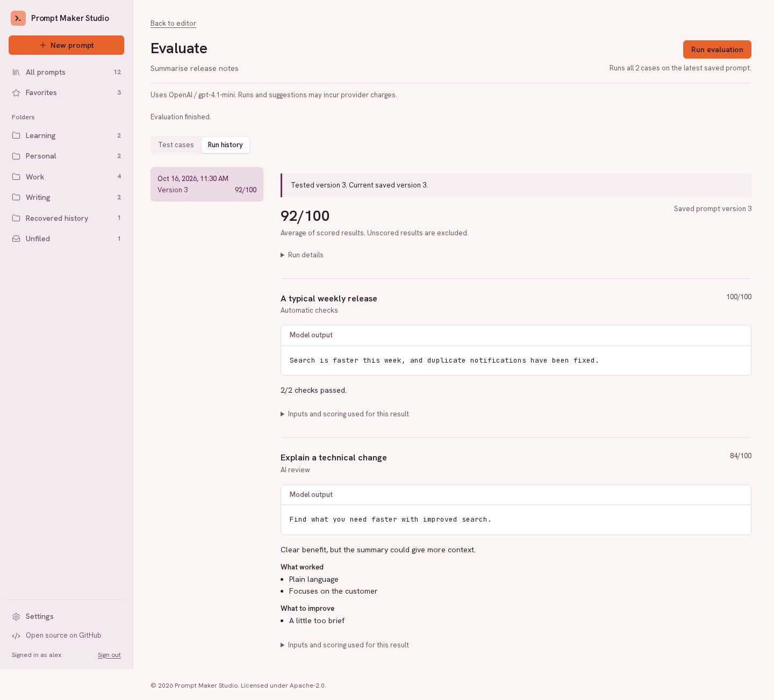Image resolution: width=774 pixels, height=700 pixels.
Task: Click the folder icon next to Recovered history
Action: 16,218
